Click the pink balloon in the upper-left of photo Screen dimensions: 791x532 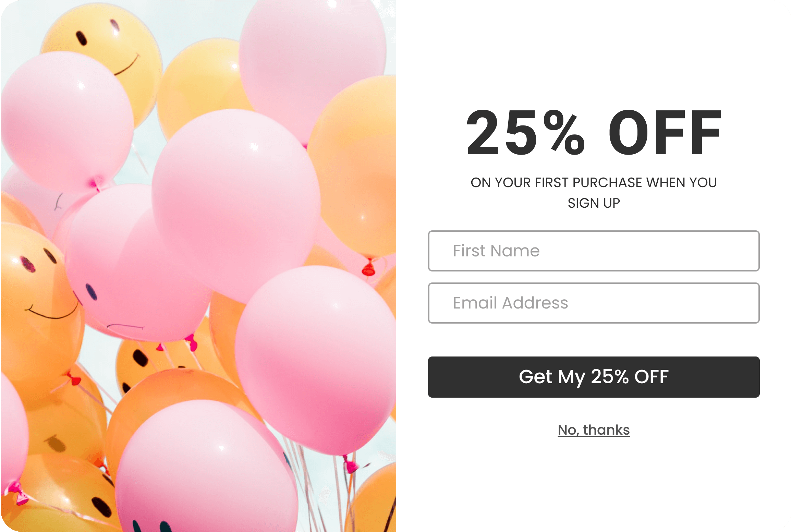(65, 120)
